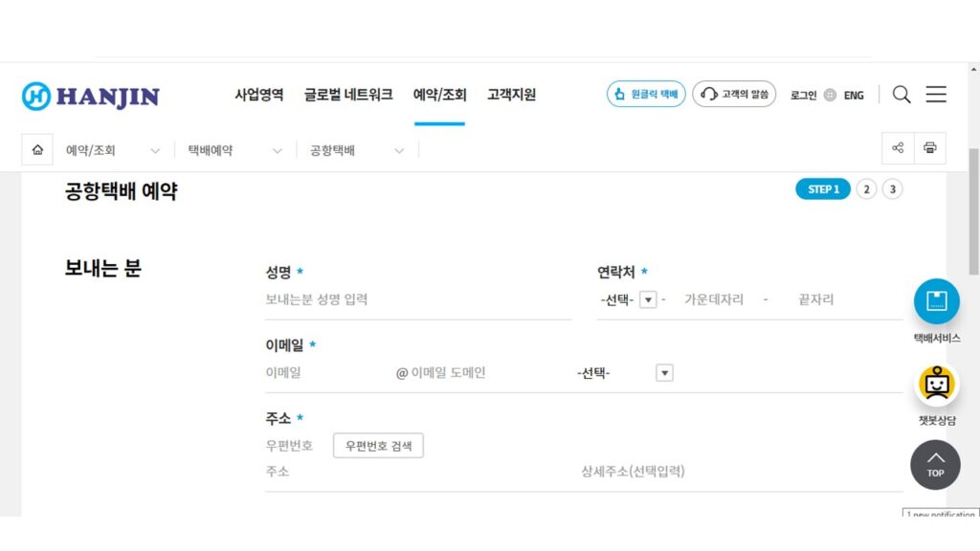Screen dimensions: 980x551
Task: Click the 성명 label
Action: 278,273
